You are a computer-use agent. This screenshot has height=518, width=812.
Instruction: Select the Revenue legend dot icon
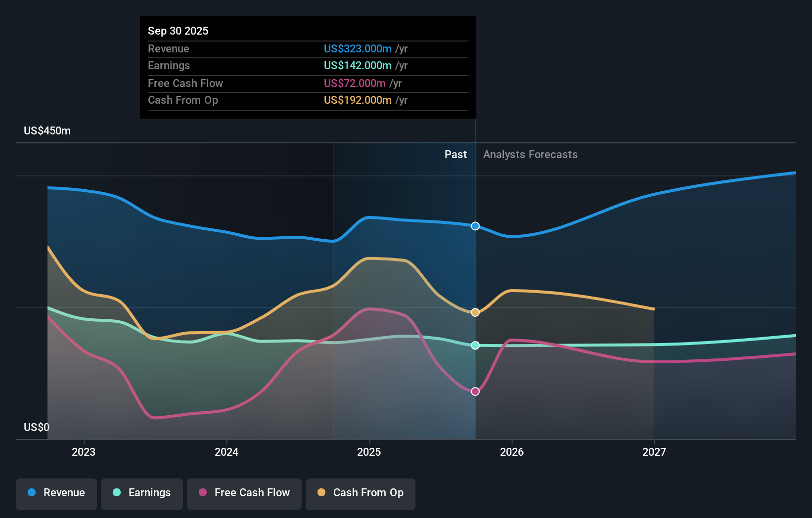click(x=32, y=493)
